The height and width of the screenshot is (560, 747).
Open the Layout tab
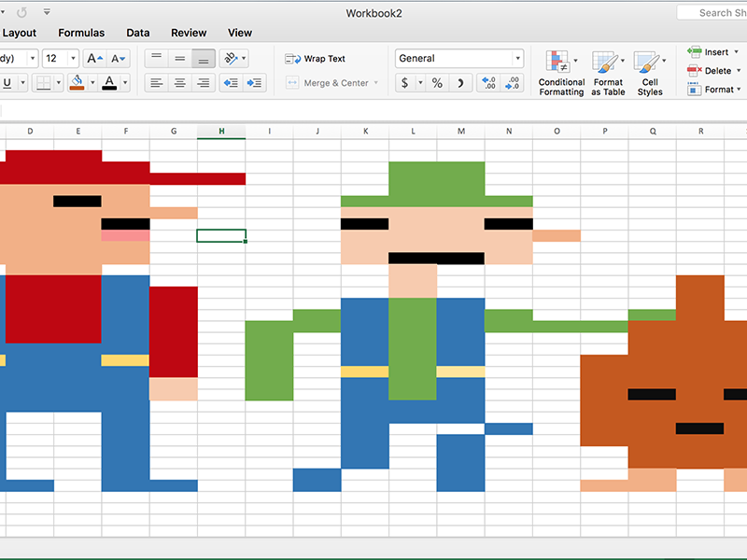click(19, 33)
